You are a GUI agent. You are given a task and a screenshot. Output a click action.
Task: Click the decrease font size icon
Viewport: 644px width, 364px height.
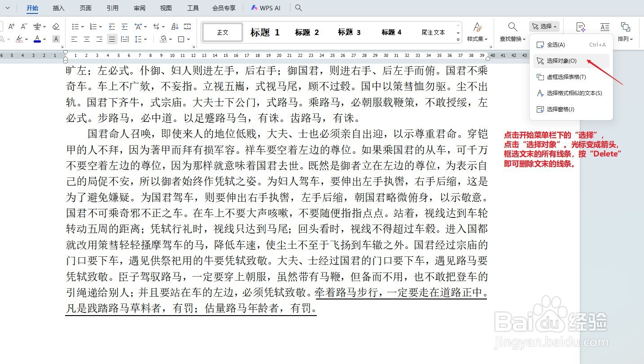(23, 26)
